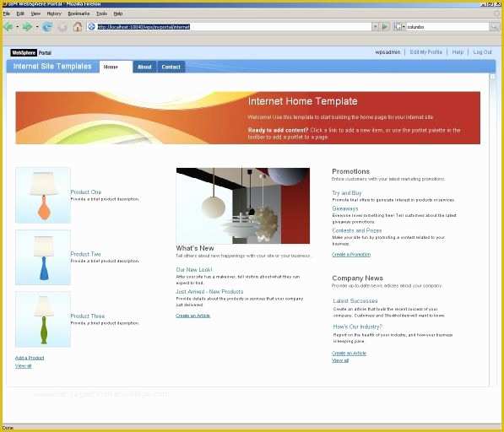Switch to the Contact tab
The height and width of the screenshot is (432, 504).
pyautogui.click(x=171, y=67)
